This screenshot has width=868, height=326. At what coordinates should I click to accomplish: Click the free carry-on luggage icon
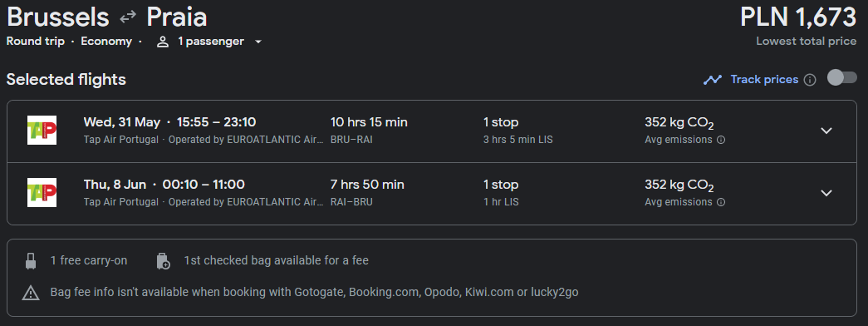point(31,260)
